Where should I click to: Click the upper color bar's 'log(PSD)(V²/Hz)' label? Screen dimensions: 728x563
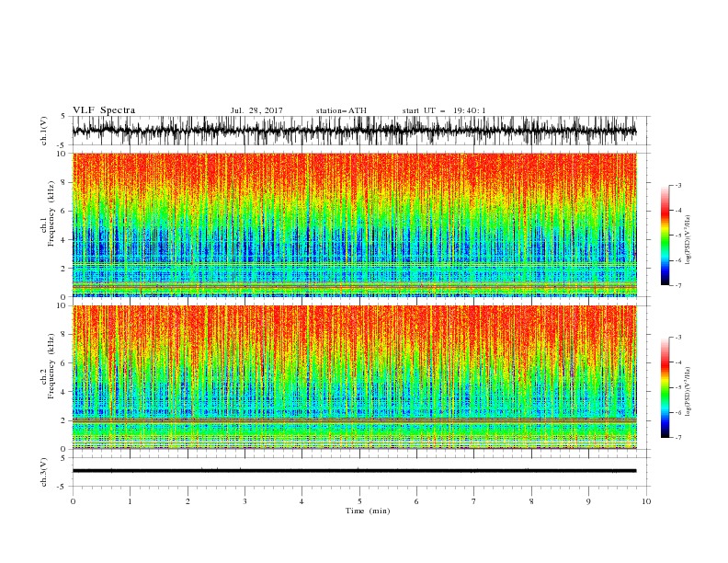688,239
